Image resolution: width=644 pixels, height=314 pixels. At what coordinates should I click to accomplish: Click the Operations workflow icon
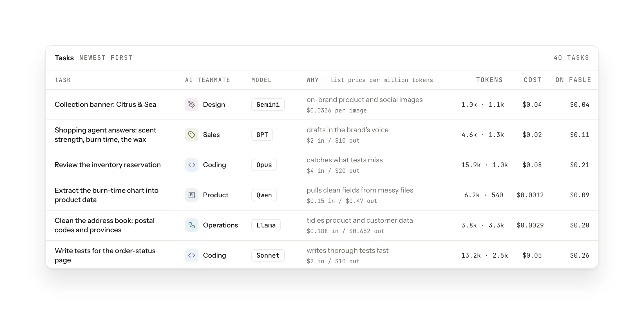(x=192, y=225)
